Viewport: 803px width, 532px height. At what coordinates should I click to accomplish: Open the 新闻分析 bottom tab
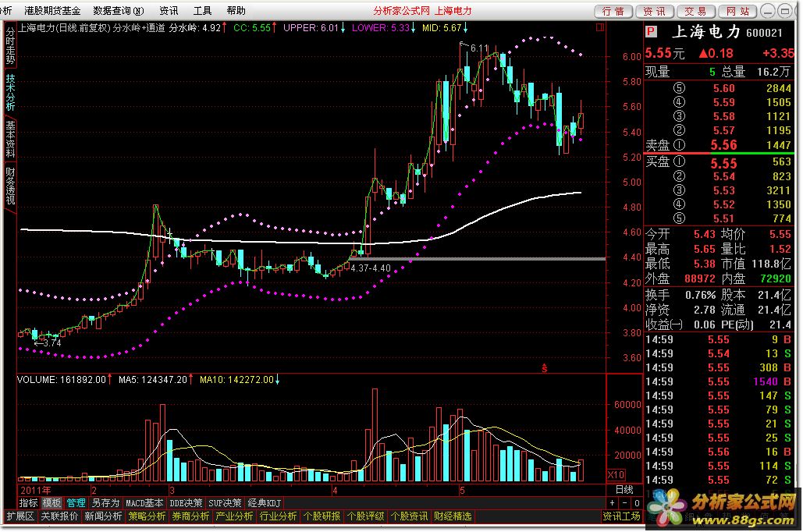[103, 516]
